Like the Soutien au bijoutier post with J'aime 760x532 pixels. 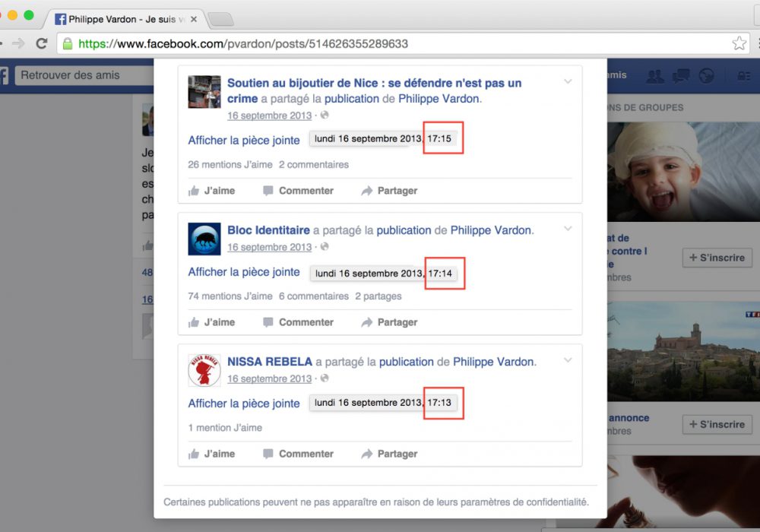click(x=212, y=191)
